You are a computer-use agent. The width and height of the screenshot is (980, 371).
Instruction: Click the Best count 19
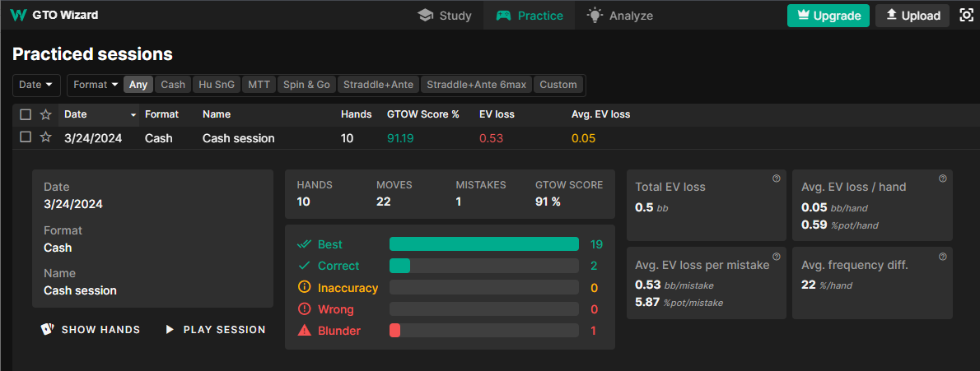[596, 244]
